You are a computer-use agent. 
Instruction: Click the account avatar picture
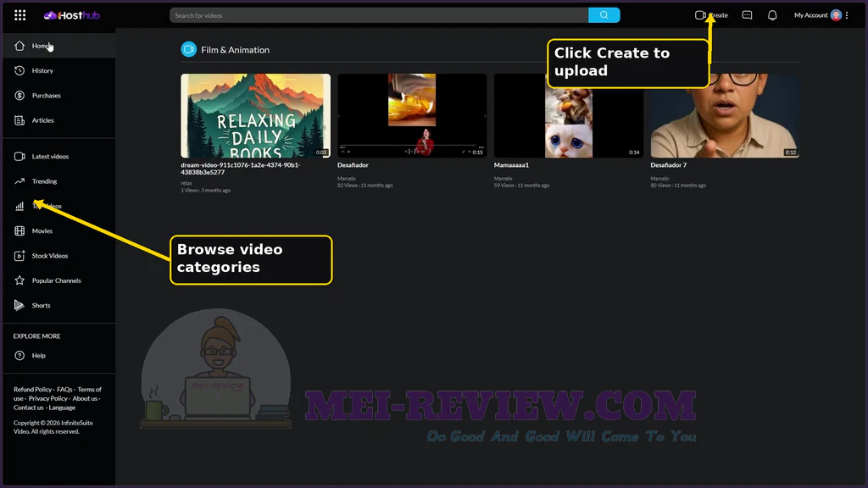click(836, 15)
